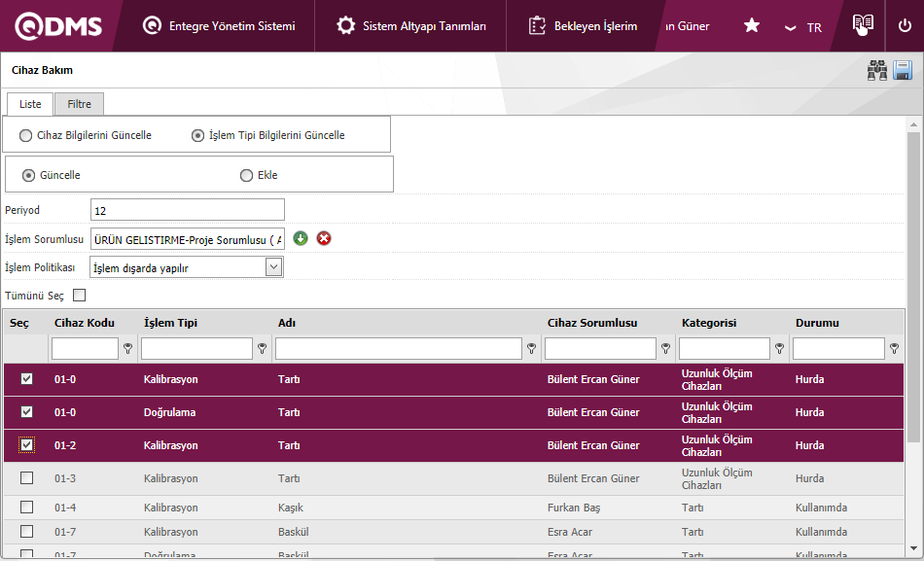924x561 pixels.
Task: Click the Bekleyen İşlerim button
Action: click(584, 26)
